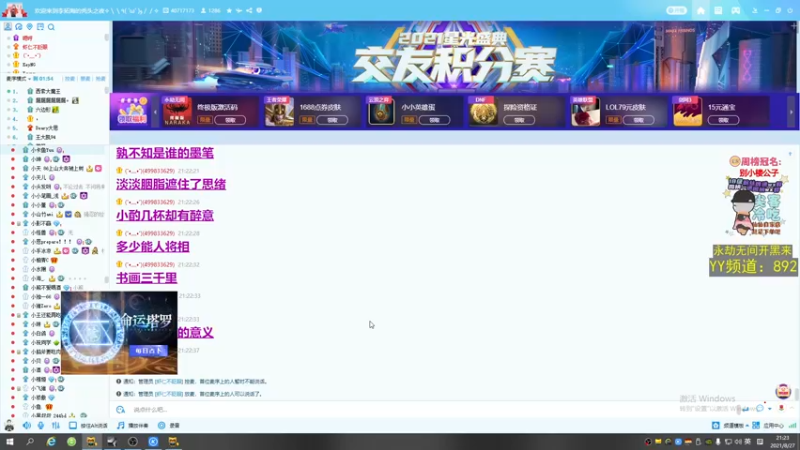Open Internet Explorer on the taskbar
This screenshot has height=450, width=800.
pos(51,442)
